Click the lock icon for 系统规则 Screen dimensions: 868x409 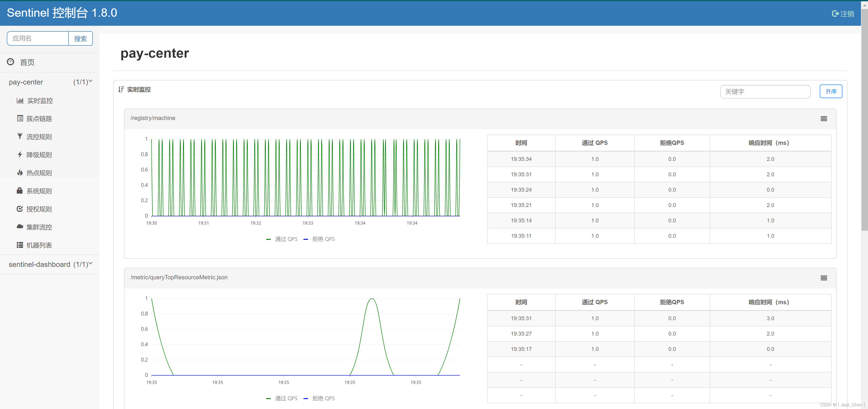20,191
